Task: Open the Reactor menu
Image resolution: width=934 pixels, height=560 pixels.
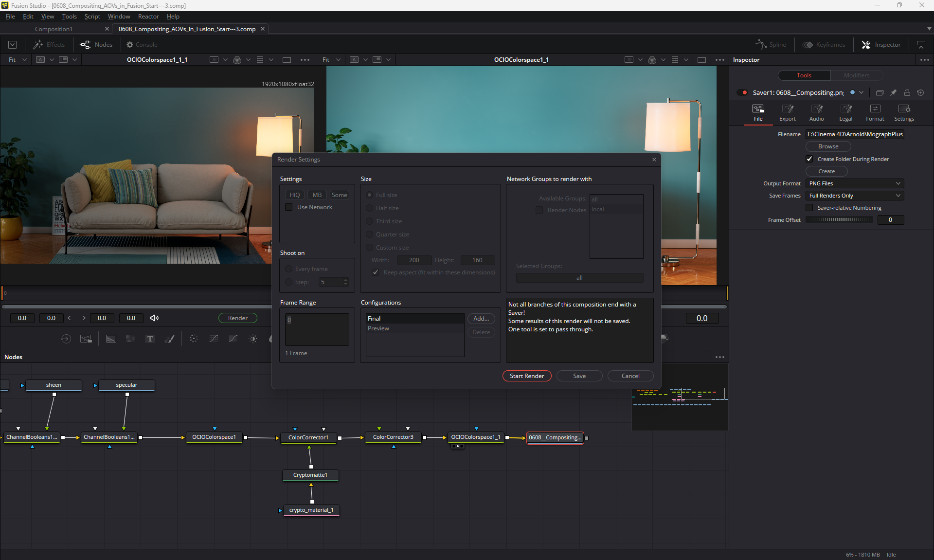Action: click(148, 17)
